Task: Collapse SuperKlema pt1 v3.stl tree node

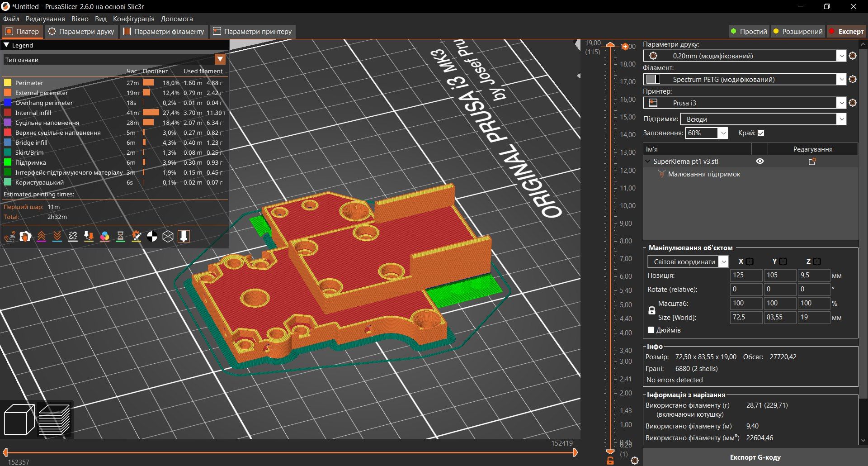Action: pos(647,161)
